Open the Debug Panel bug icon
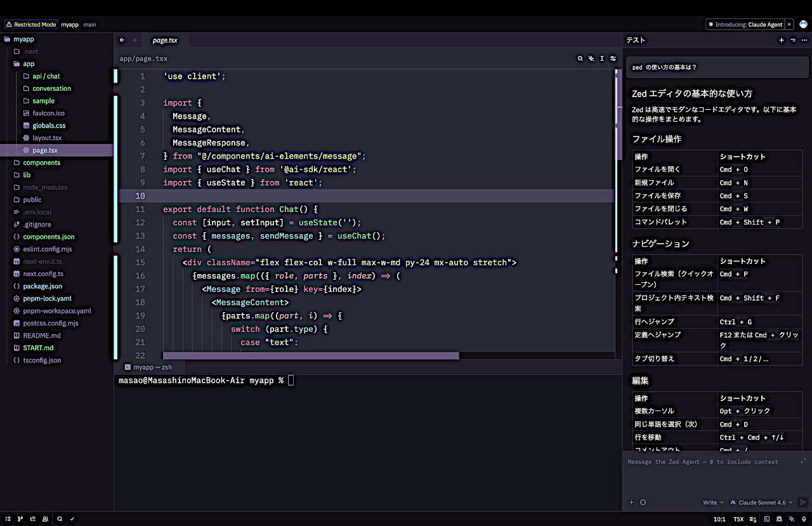Image resolution: width=812 pixels, height=526 pixels. (x=780, y=519)
